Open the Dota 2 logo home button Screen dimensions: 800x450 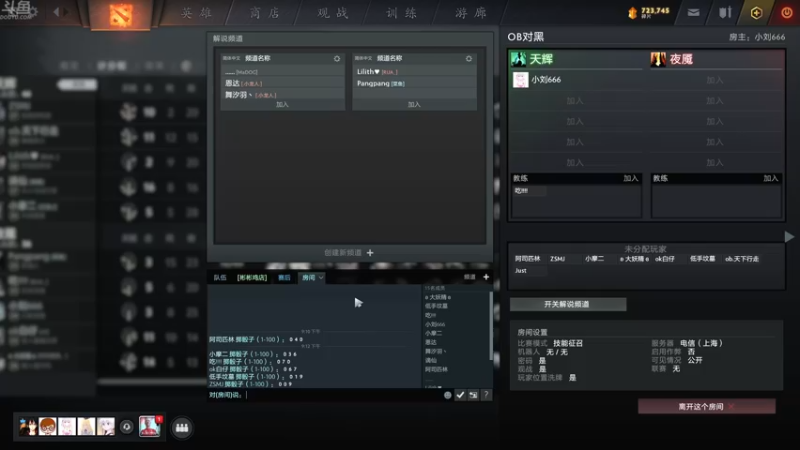pyautogui.click(x=120, y=14)
